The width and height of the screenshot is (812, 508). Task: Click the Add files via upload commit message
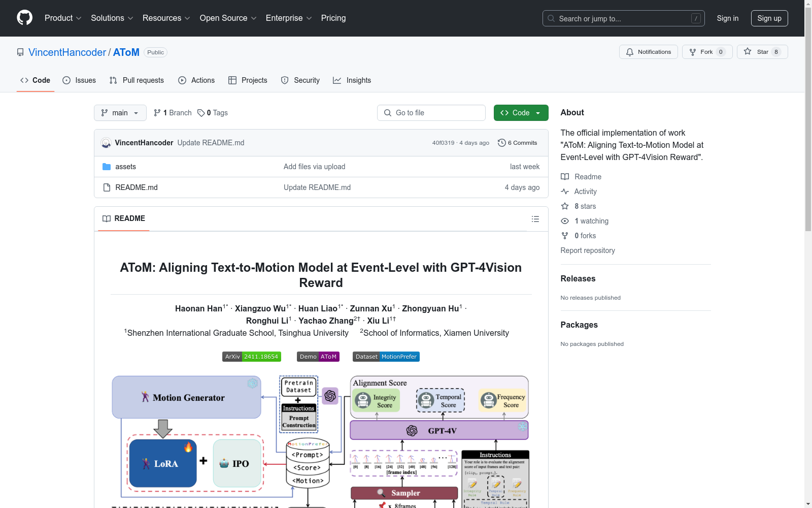tap(314, 167)
